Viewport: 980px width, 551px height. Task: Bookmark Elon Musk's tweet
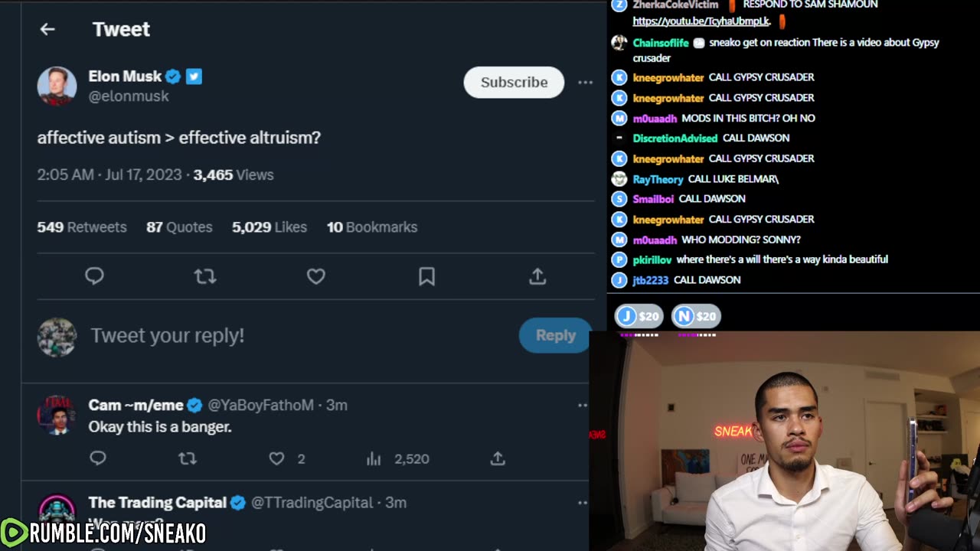(426, 276)
